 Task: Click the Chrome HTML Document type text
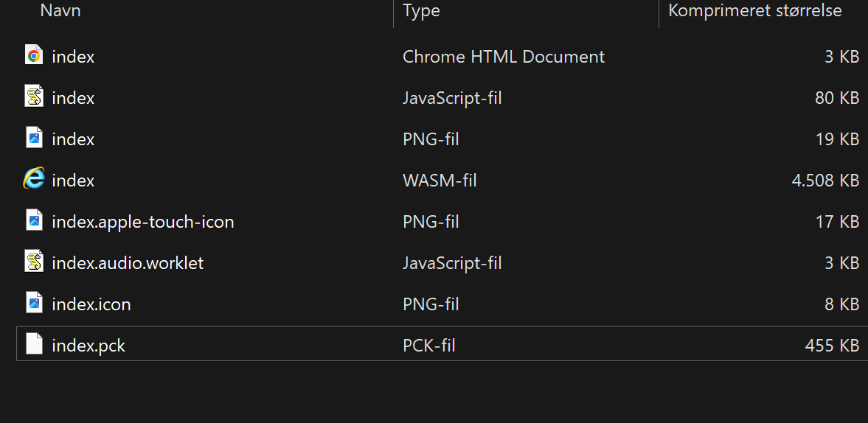(x=504, y=57)
